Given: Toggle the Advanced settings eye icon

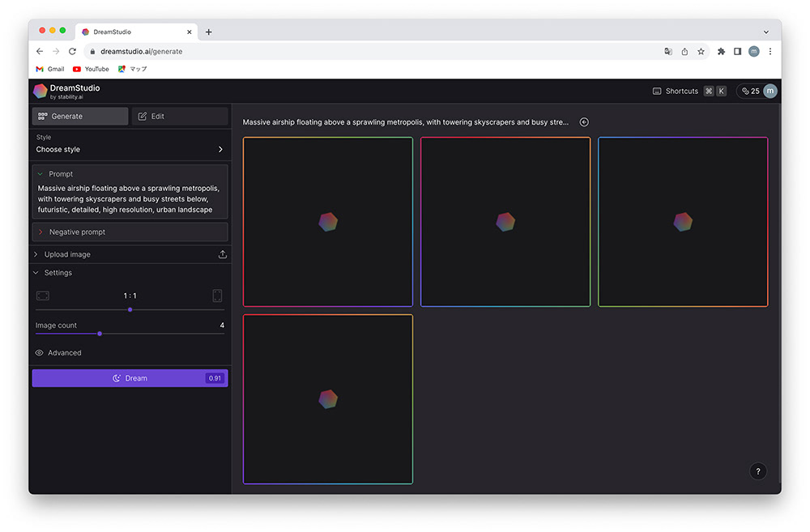Looking at the screenshot, I should pyautogui.click(x=39, y=353).
